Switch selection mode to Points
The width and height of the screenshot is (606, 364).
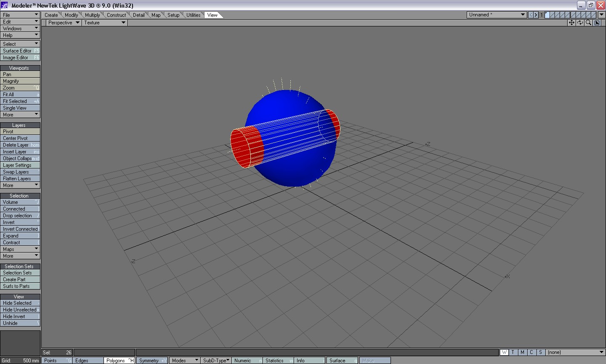point(55,360)
